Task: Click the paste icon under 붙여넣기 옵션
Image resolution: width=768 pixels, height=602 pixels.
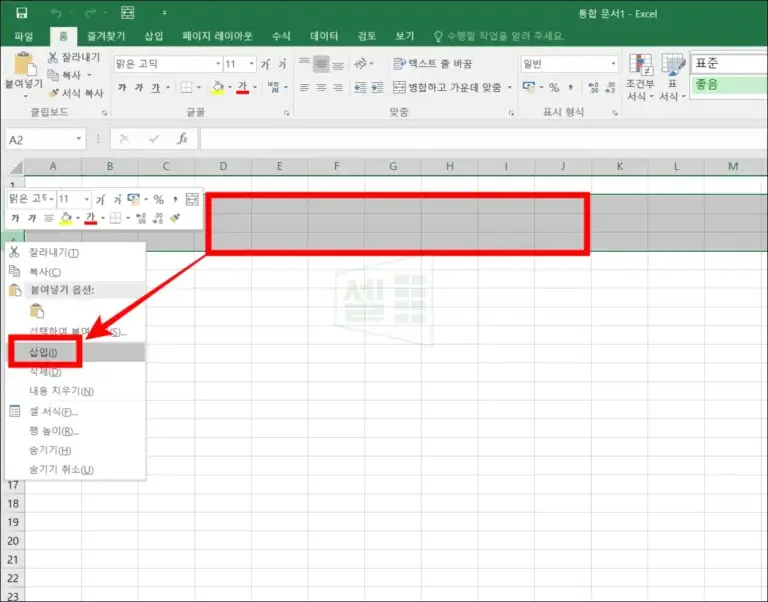Action: 37,311
